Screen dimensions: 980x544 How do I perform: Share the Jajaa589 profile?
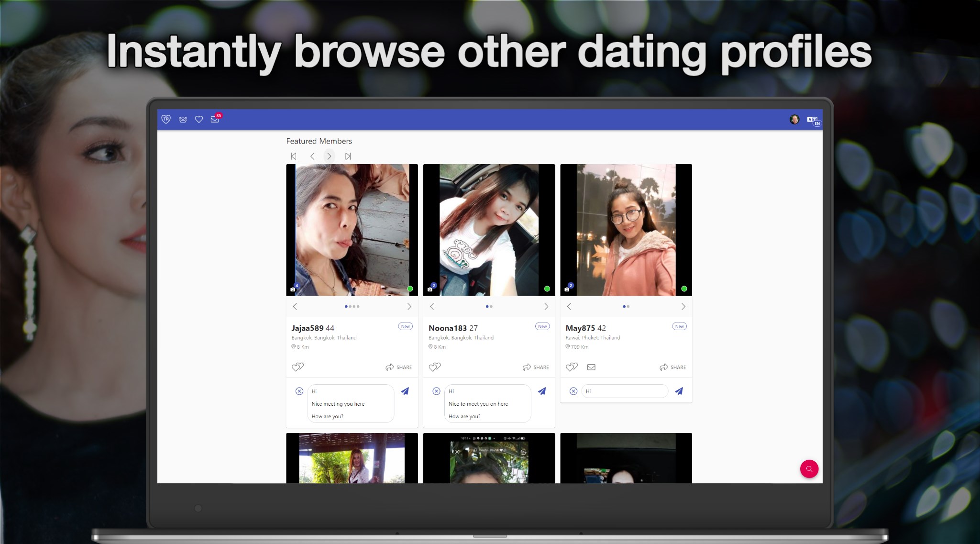[398, 367]
